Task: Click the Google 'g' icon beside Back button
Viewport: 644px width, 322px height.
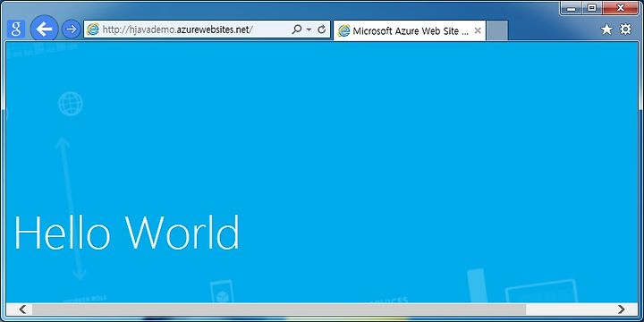Action: click(x=16, y=30)
